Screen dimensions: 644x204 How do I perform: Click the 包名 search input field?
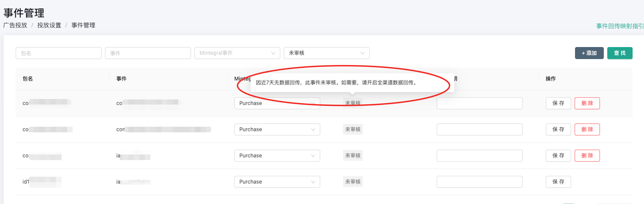click(x=59, y=53)
